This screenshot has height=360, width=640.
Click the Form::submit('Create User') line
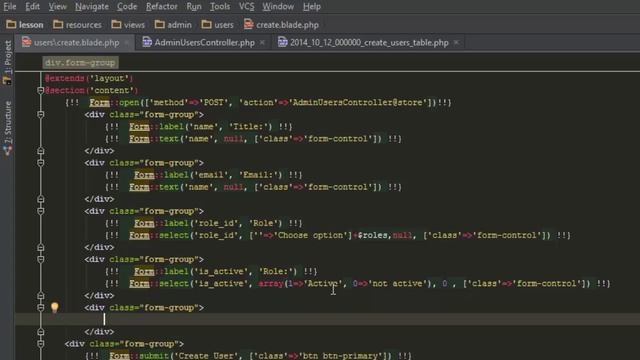248,356
